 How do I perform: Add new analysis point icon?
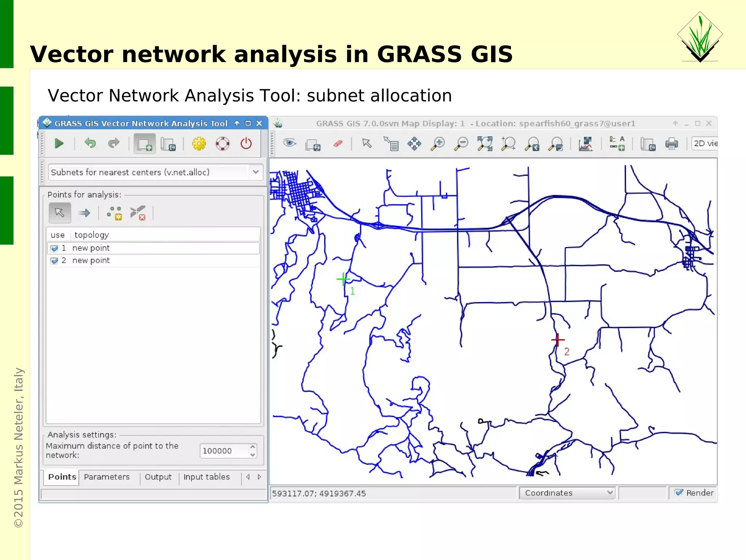[x=114, y=213]
